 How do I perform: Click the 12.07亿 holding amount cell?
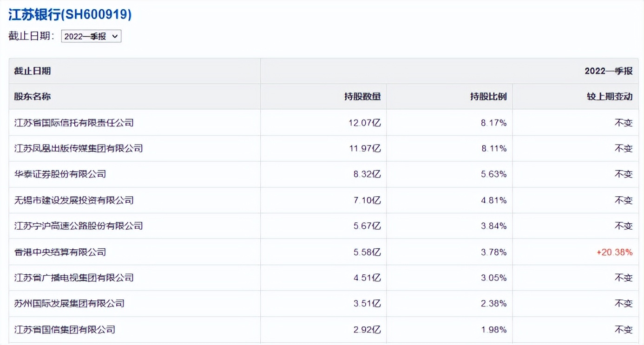pyautogui.click(x=364, y=123)
